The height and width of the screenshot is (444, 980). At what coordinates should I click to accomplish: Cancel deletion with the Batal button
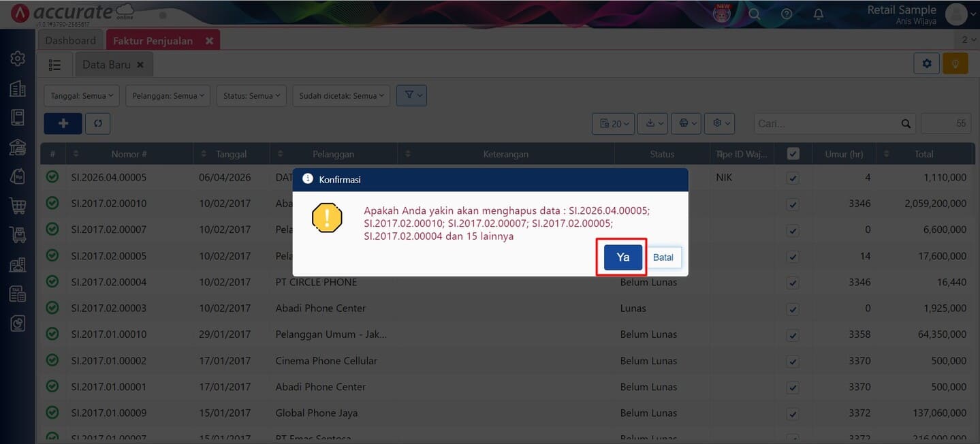pos(663,257)
